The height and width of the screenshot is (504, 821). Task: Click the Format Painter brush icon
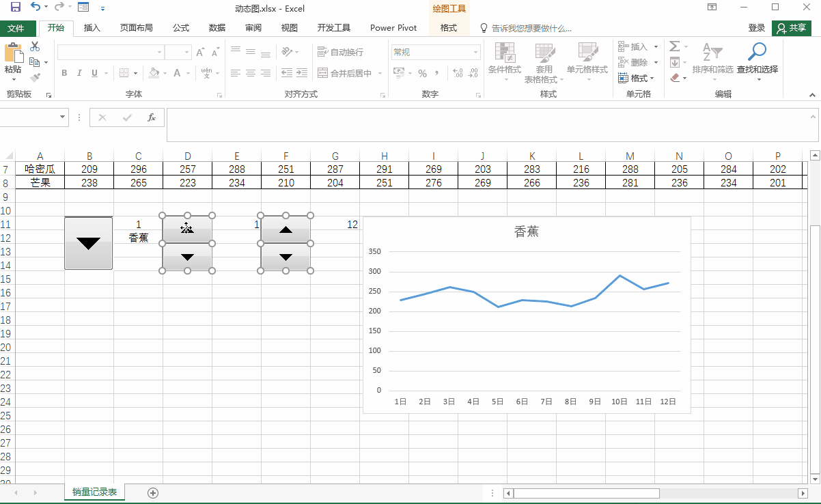point(35,78)
